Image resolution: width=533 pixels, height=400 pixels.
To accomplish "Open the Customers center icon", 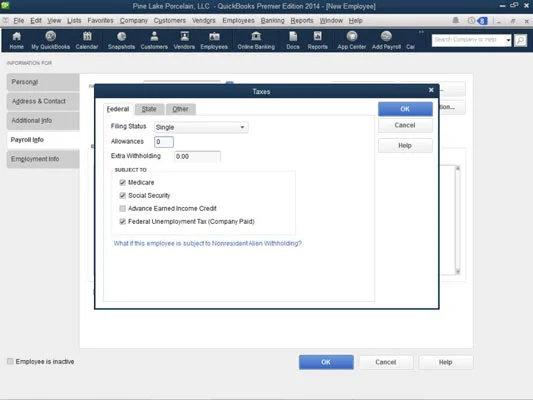I will tap(154, 40).
